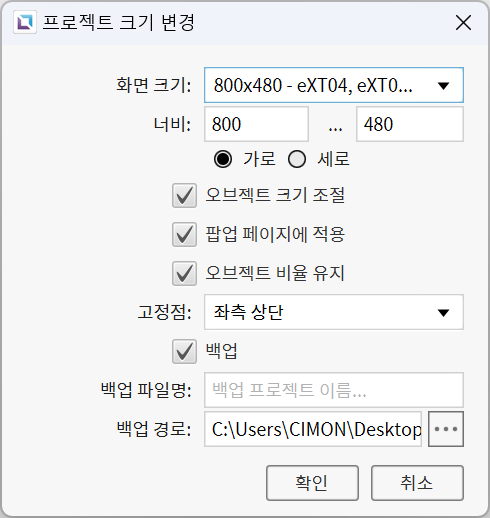490x518 pixels.
Task: Select the 세로 radio button
Action: (x=297, y=159)
